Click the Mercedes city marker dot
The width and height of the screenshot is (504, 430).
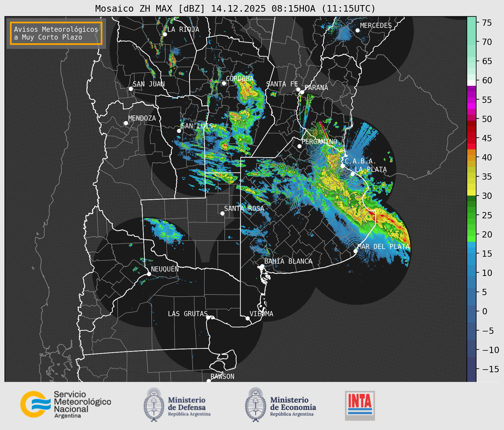pos(358,31)
